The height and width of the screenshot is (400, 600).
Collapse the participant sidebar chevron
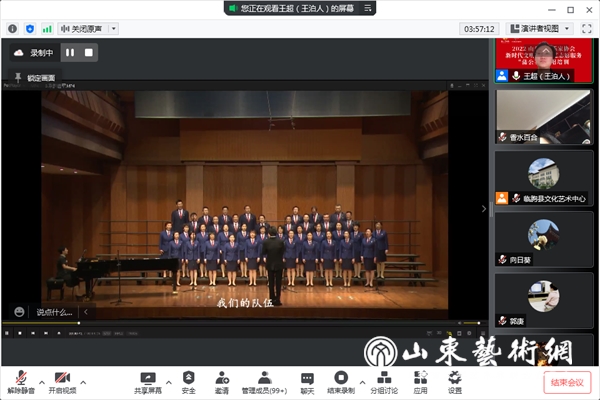click(x=484, y=209)
